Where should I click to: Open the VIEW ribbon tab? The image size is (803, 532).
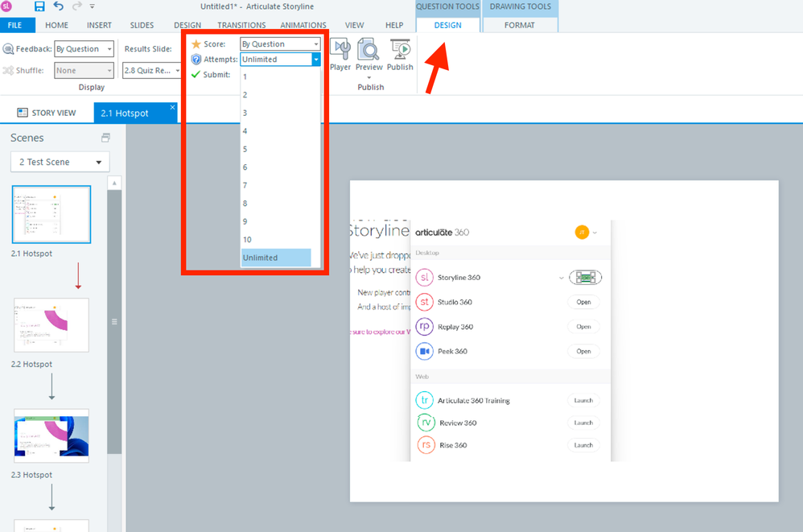click(x=354, y=25)
